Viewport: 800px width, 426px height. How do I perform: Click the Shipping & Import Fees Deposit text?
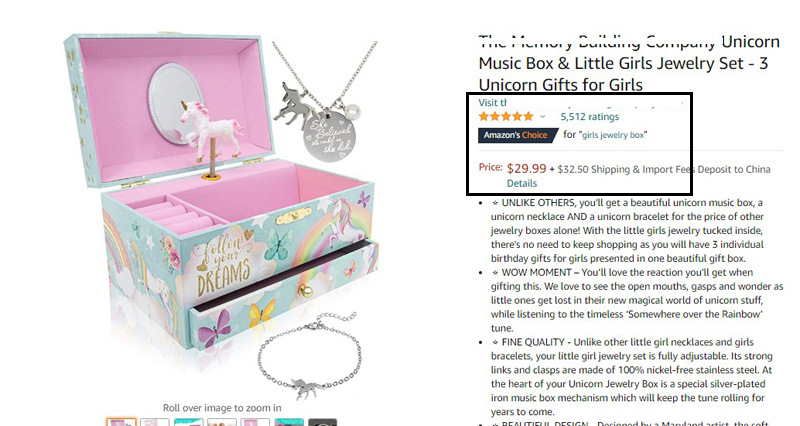tap(664, 169)
